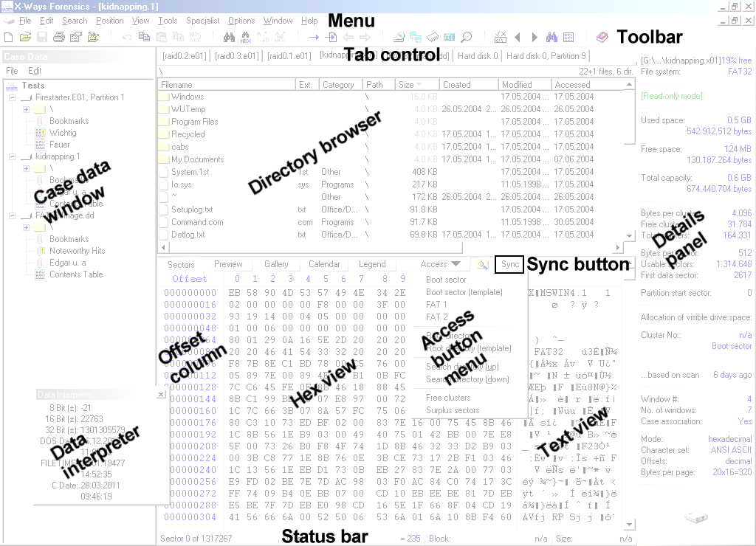
Task: Open the File menu in menu bar
Action: (x=25, y=21)
